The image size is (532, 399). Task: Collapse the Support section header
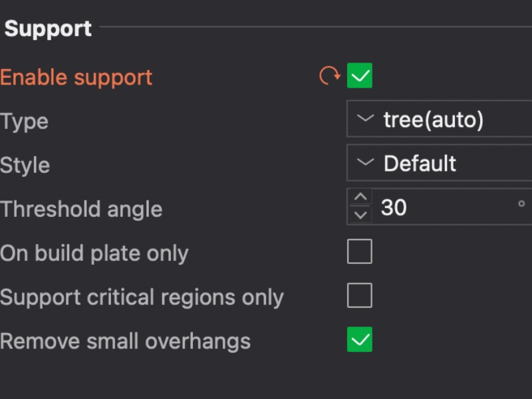[47, 28]
